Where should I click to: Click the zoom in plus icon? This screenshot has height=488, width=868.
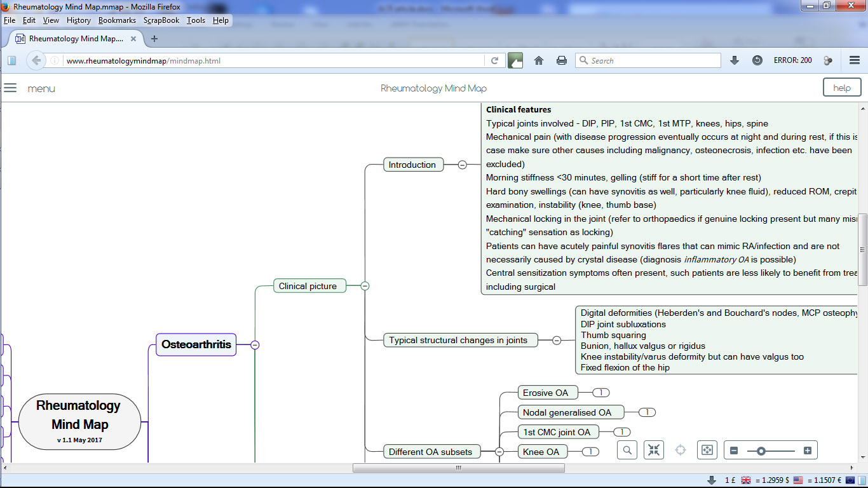click(x=808, y=451)
